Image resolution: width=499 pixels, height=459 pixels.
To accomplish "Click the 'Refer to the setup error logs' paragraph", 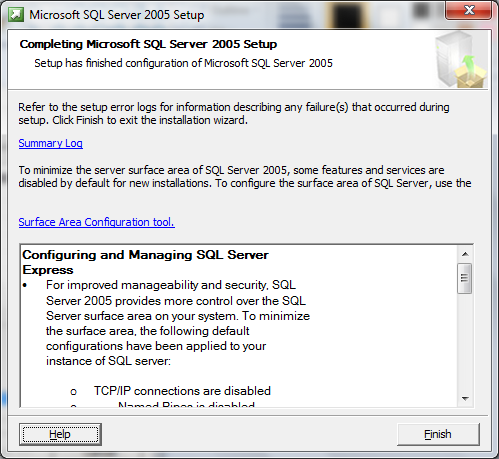I will pos(234,113).
